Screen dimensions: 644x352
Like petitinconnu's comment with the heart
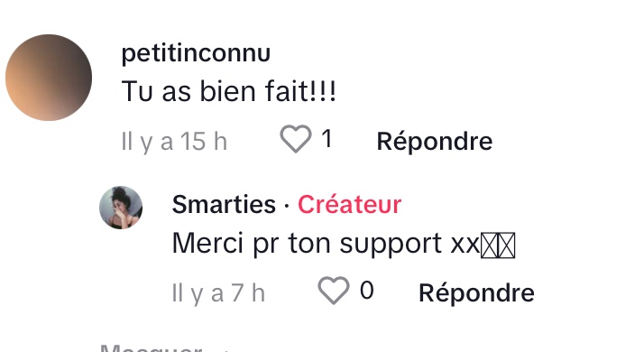point(296,139)
